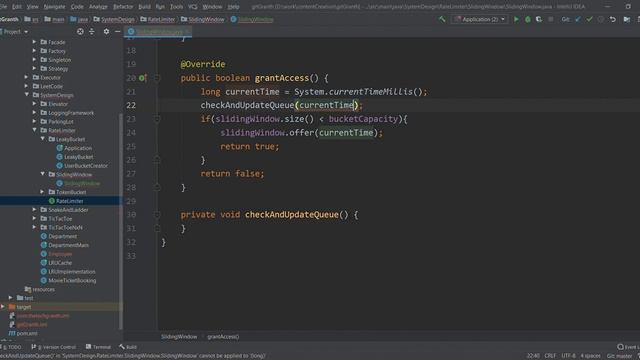Run the Application (2) configuration with green play icon
The width and height of the screenshot is (640, 360).
(x=516, y=19)
